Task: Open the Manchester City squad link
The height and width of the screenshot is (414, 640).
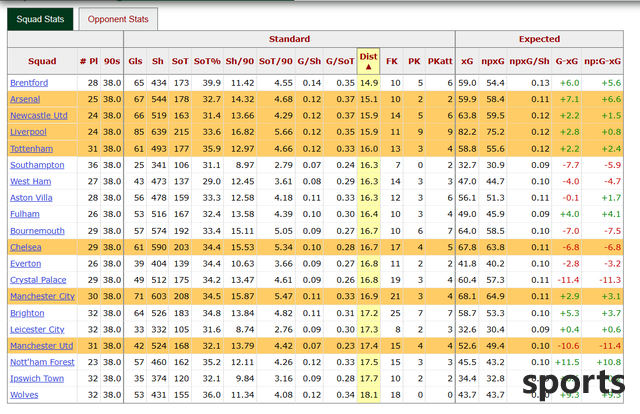Action: click(x=42, y=296)
